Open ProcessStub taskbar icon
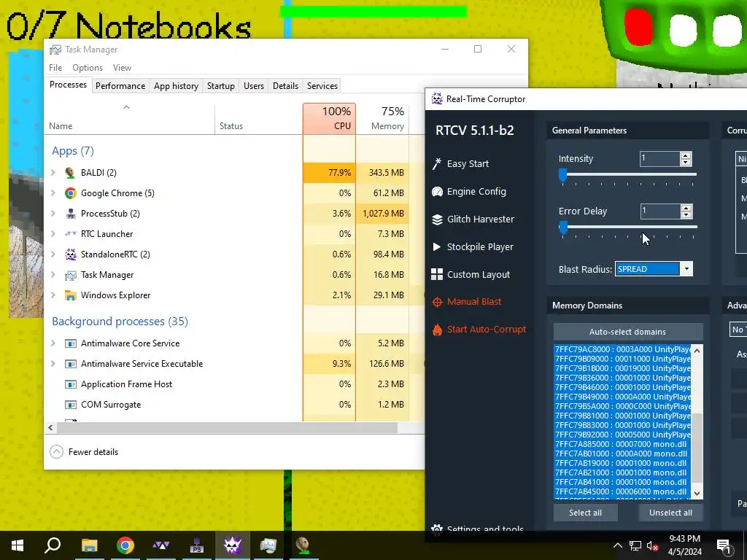This screenshot has width=747, height=560. coord(197,545)
